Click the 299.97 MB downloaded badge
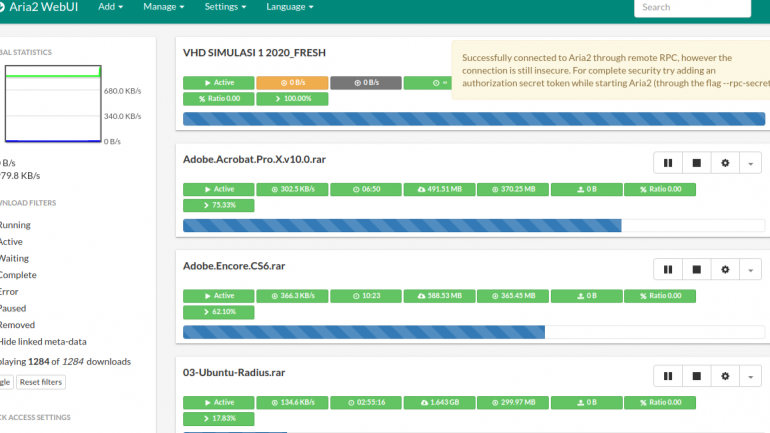 coord(513,402)
